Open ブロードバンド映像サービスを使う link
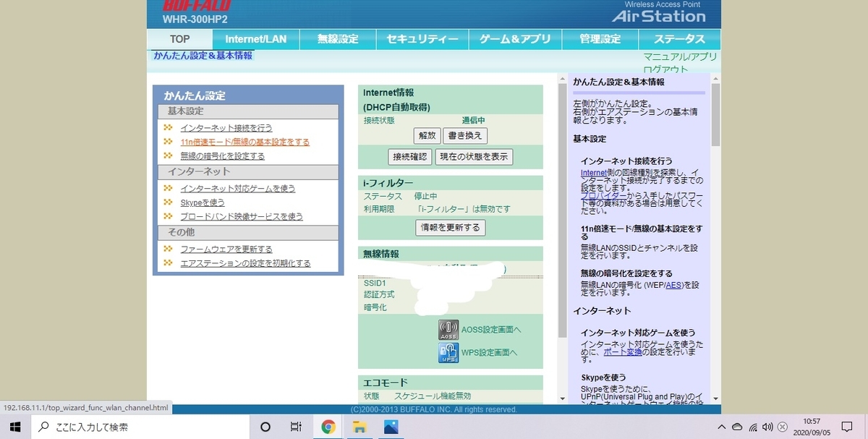The height and width of the screenshot is (439, 868). (x=242, y=217)
